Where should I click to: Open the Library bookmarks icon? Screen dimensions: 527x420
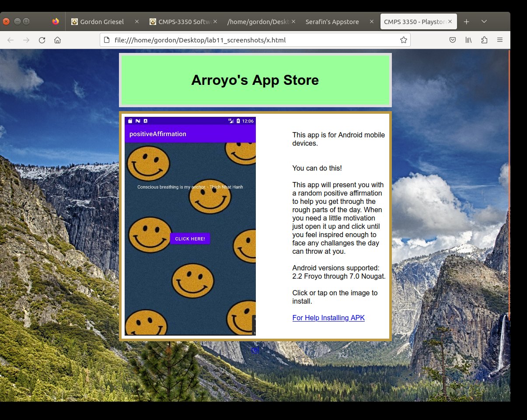(468, 40)
